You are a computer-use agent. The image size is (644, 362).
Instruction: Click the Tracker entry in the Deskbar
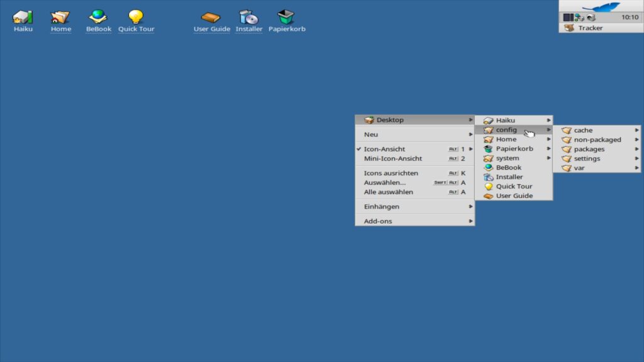click(x=601, y=28)
